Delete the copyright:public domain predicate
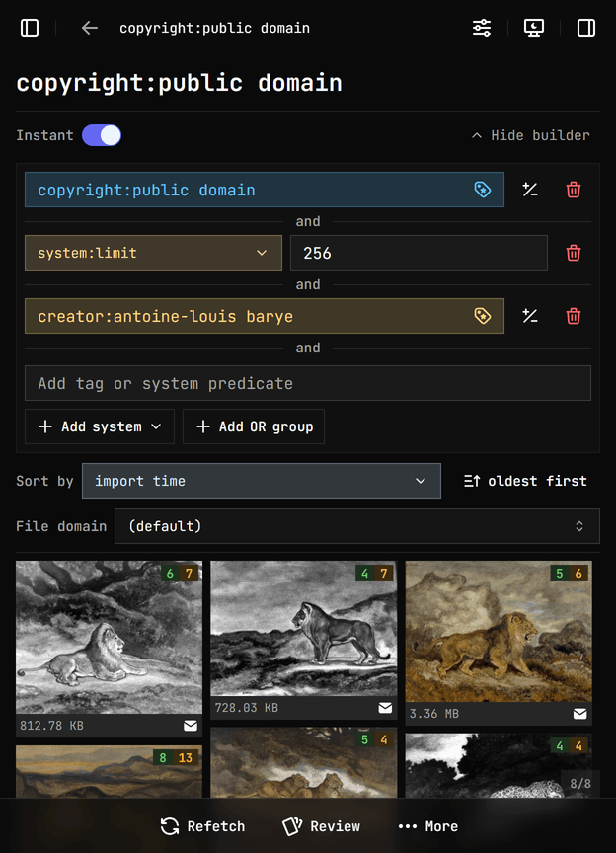Image resolution: width=616 pixels, height=853 pixels. [x=574, y=190]
